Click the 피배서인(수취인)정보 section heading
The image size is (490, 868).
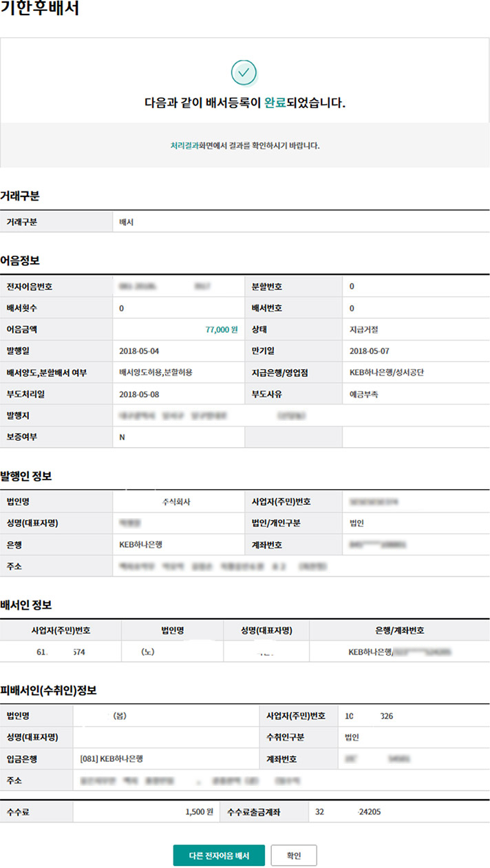pos(48,690)
